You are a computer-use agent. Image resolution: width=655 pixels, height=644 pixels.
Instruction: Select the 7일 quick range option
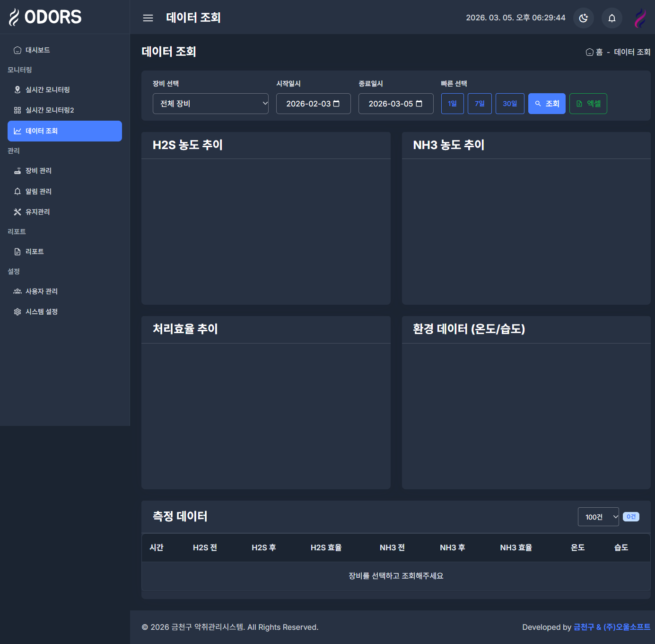pyautogui.click(x=480, y=103)
